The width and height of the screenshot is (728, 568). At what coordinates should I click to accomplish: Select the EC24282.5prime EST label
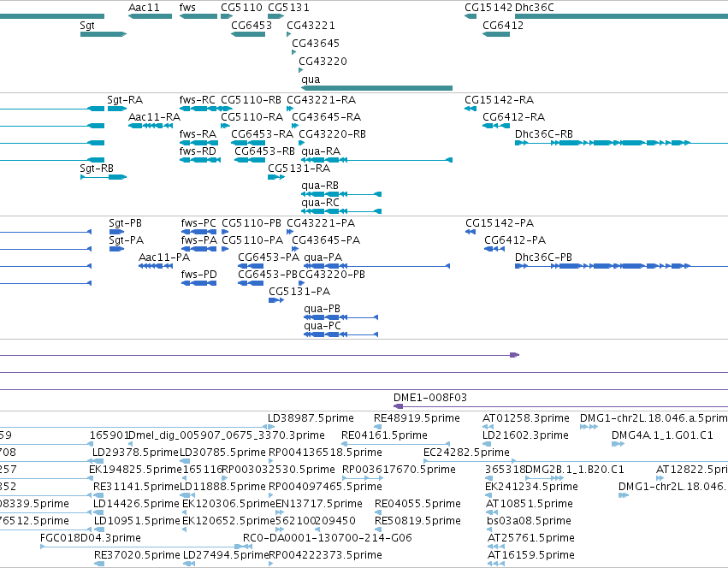click(x=466, y=453)
